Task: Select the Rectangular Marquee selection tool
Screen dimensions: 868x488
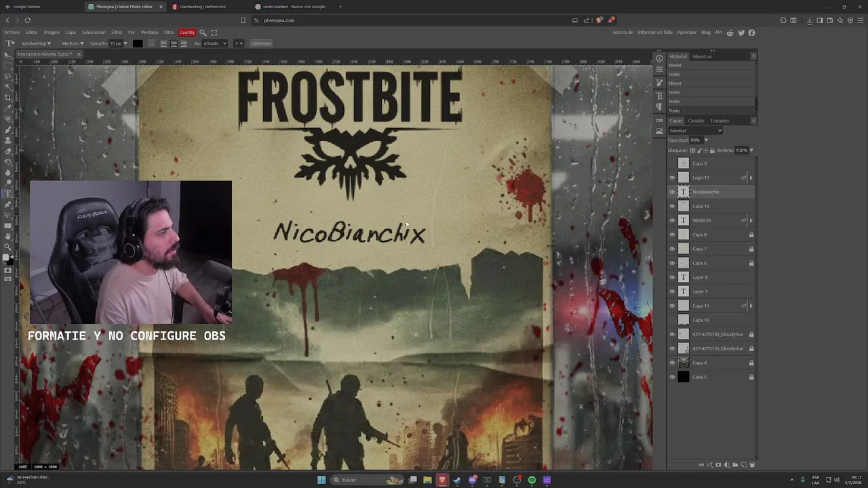Action: [x=8, y=66]
